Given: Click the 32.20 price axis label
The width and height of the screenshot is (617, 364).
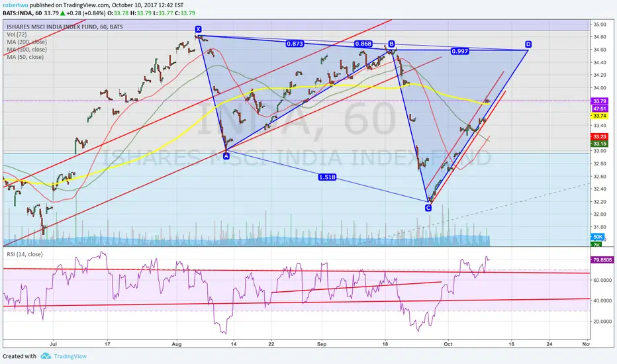Looking at the screenshot, I should (x=600, y=201).
